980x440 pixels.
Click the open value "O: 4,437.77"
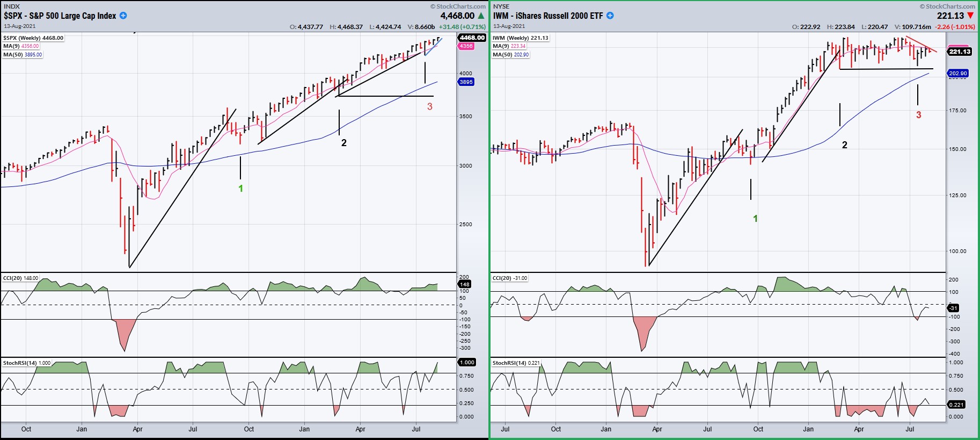pos(306,27)
